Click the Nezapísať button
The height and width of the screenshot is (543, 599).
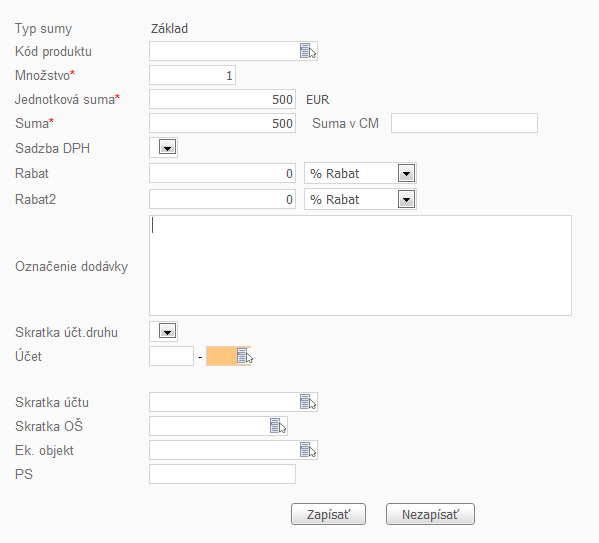click(x=430, y=514)
